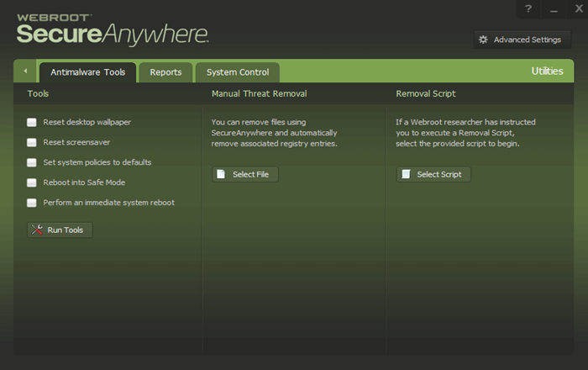This screenshot has width=588, height=370.
Task: Click the Tools section heading
Action: 38,93
